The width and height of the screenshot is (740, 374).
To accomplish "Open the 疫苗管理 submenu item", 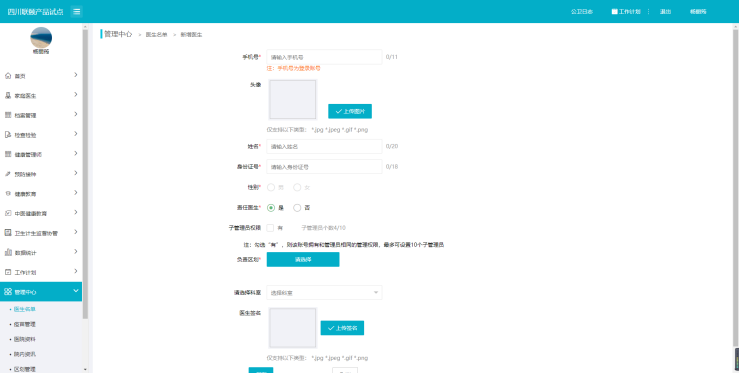I will point(25,324).
